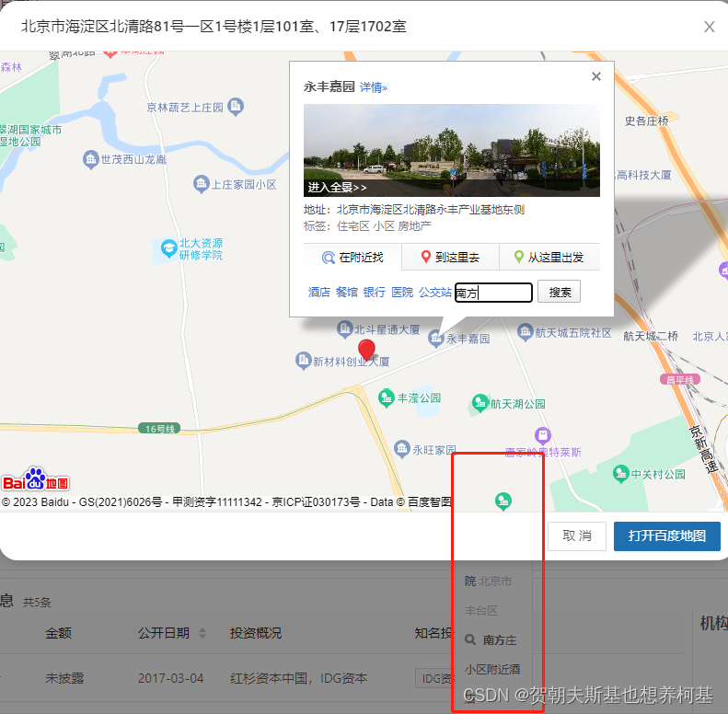Search nearby 医院
The width and height of the screenshot is (728, 714).
coord(402,292)
